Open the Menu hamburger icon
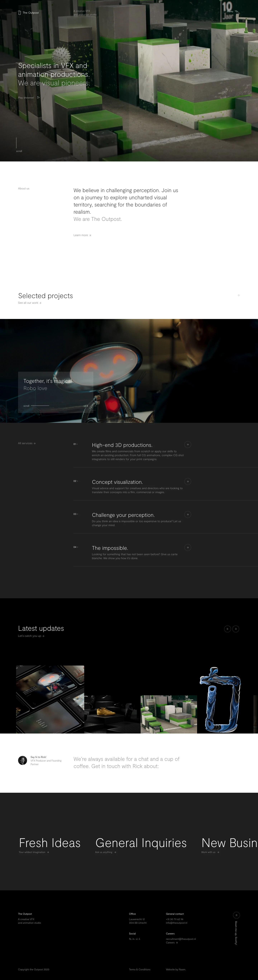Viewport: 258px width, 980px height. pyautogui.click(x=237, y=11)
